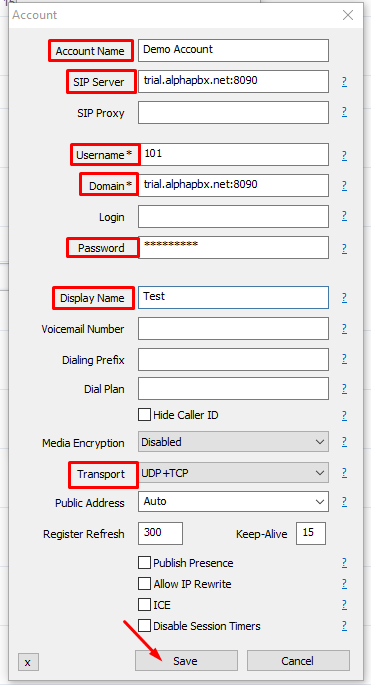Open help link for Public Address
The width and height of the screenshot is (371, 685).
click(344, 501)
